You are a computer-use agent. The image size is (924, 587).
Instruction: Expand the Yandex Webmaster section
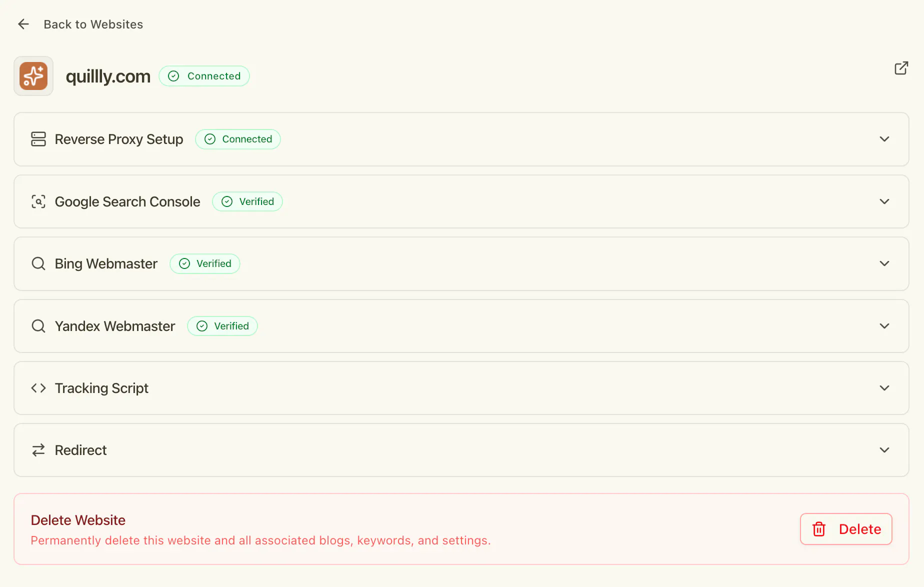tap(884, 326)
